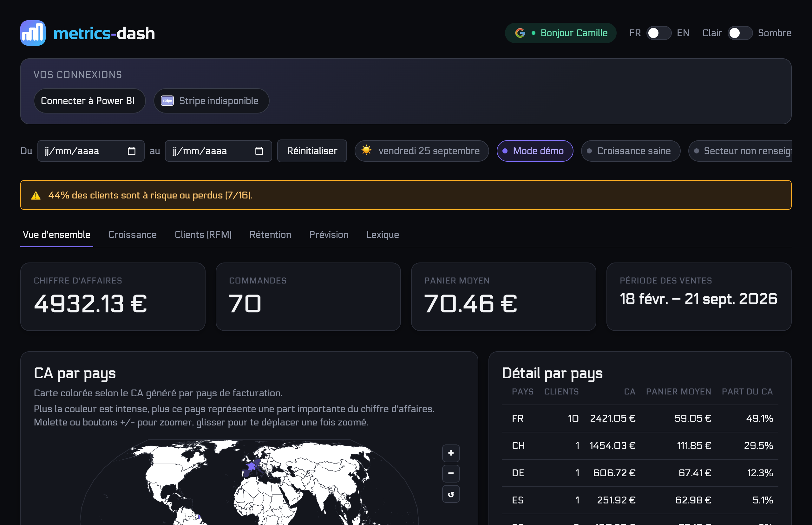
Task: Click the metrics-dash title text
Action: 104,33
